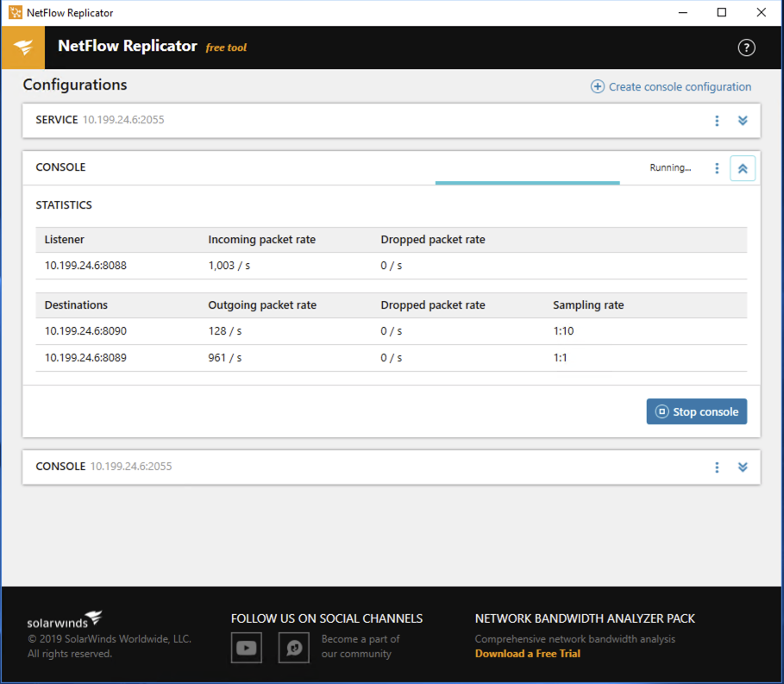Image resolution: width=784 pixels, height=684 pixels.
Task: Expand the CONSOLE 10.199.24.6:2055 panel
Action: pos(743,467)
